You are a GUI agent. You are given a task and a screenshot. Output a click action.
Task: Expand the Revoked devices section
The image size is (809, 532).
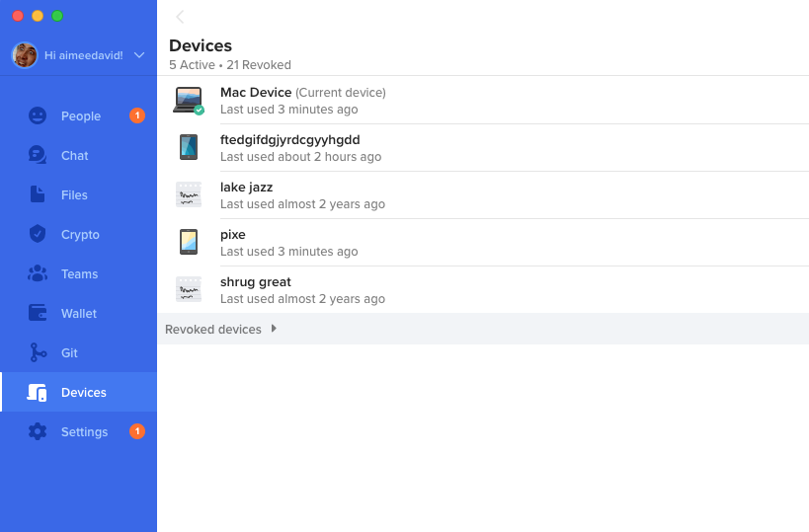(x=213, y=329)
